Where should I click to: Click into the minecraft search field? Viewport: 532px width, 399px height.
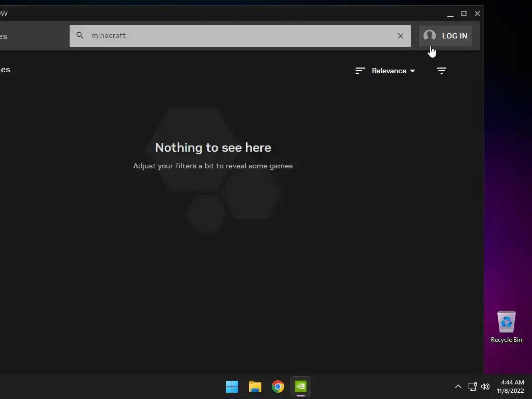240,36
